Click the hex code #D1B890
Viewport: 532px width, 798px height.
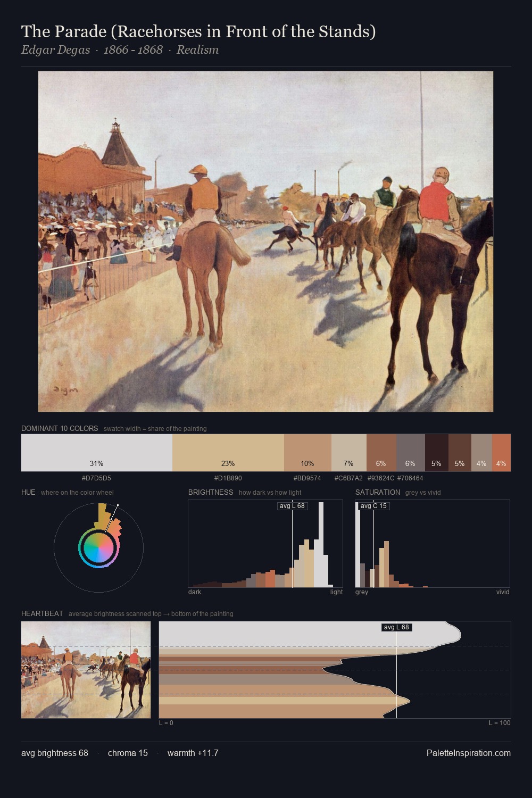pyautogui.click(x=228, y=478)
